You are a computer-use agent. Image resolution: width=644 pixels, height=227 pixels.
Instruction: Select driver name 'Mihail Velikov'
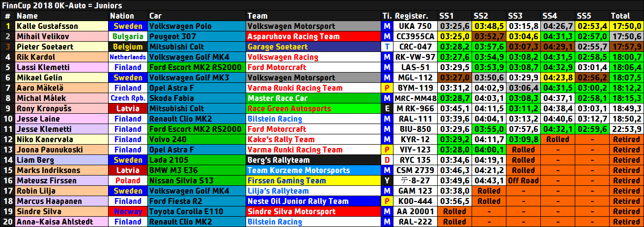tap(61, 36)
